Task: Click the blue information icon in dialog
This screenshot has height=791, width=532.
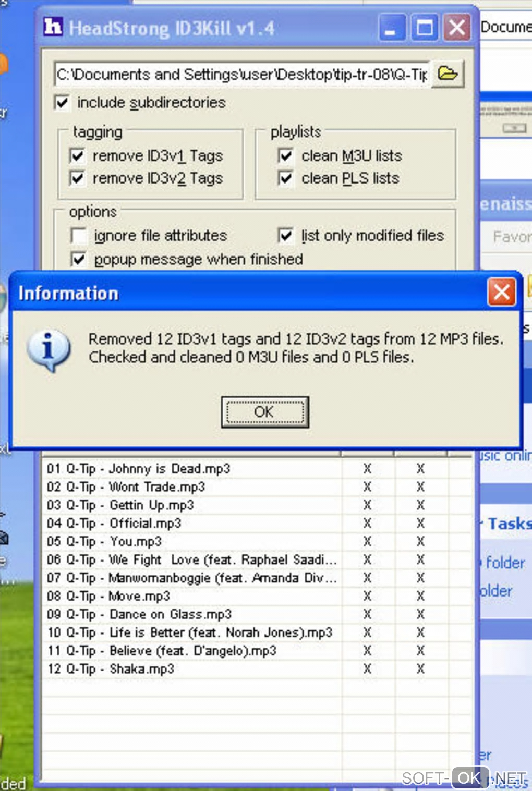Action: pyautogui.click(x=49, y=351)
